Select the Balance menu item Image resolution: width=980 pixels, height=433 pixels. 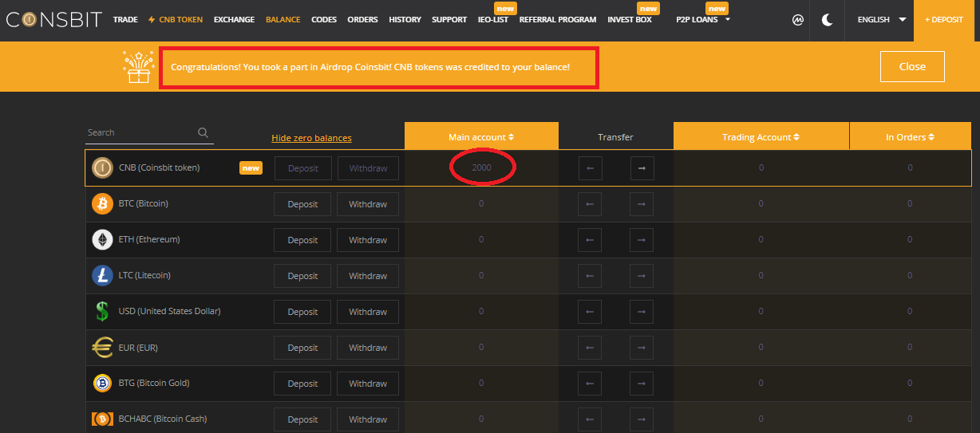point(283,19)
